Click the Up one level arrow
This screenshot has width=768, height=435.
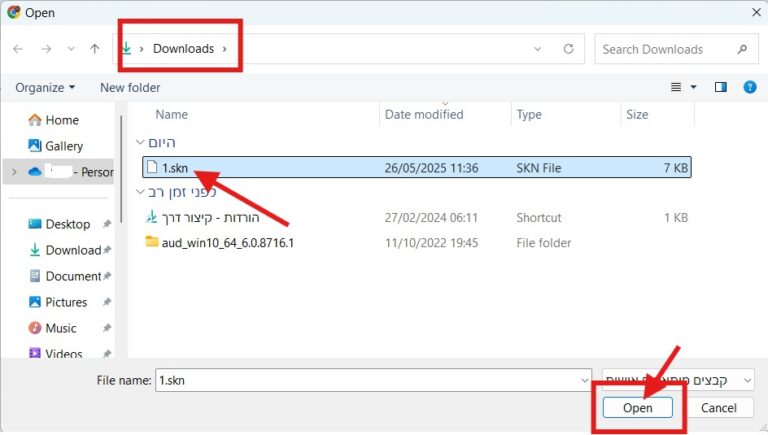pyautogui.click(x=95, y=49)
